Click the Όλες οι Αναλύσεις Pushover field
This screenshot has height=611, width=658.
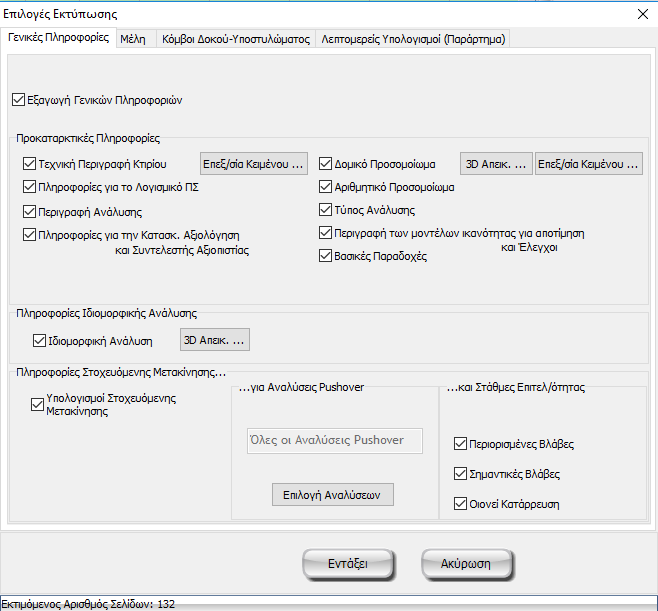point(334,441)
